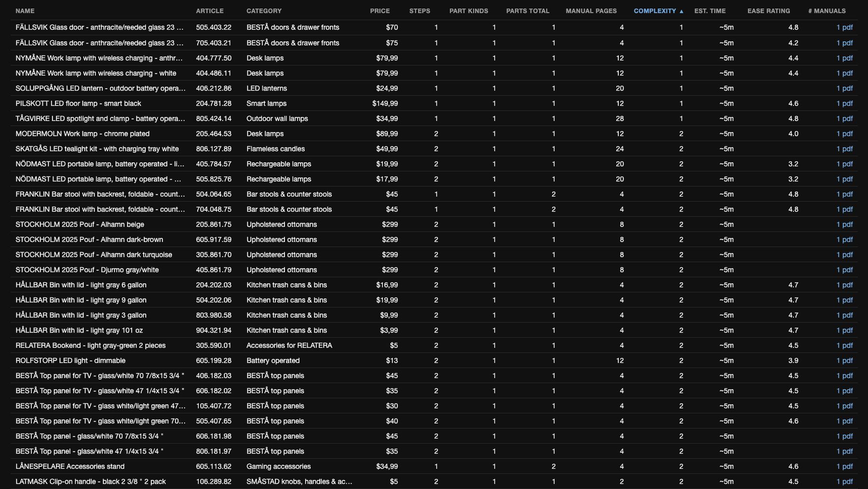Screen dimensions: 868x489
Task: Sort by the CATEGORY column header
Action: click(264, 11)
